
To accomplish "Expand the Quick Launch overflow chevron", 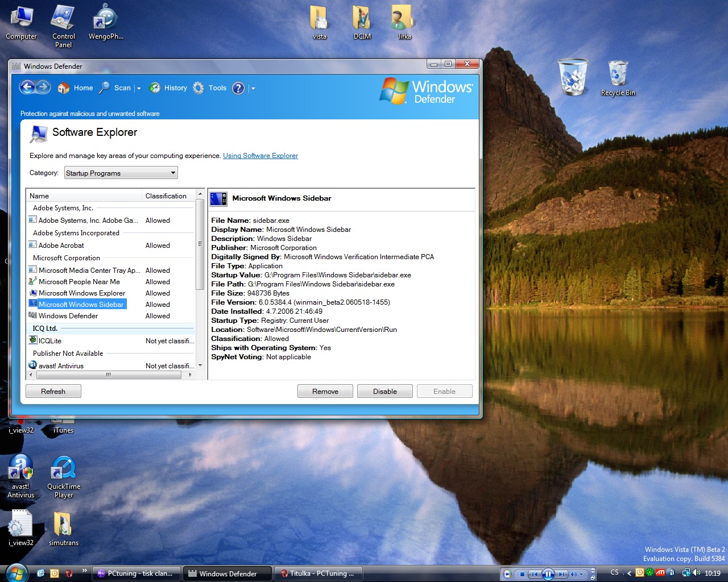I will coord(85,570).
